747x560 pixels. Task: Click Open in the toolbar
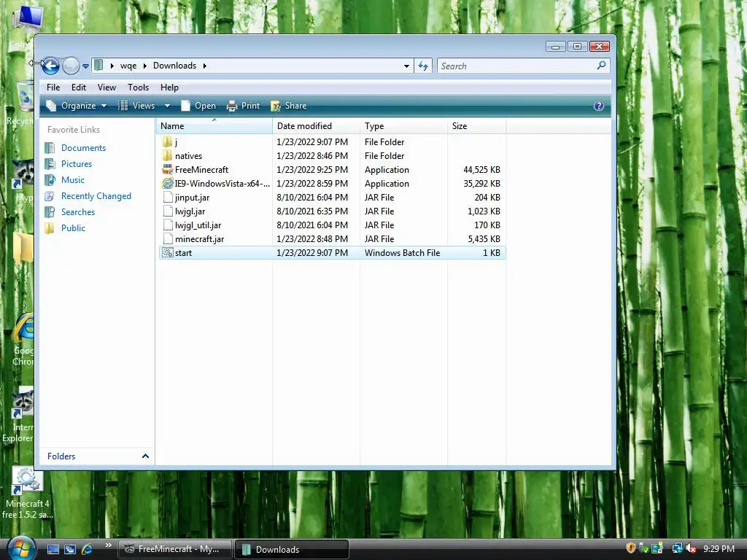click(198, 106)
